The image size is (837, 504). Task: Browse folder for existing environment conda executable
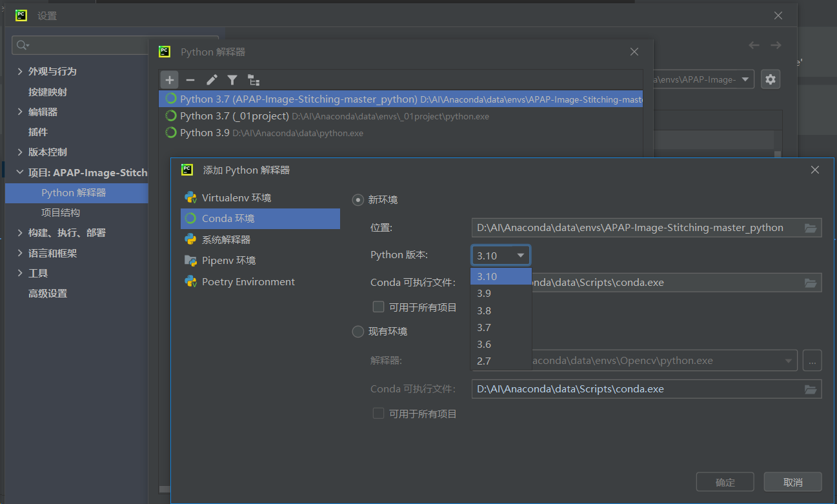[x=811, y=389]
